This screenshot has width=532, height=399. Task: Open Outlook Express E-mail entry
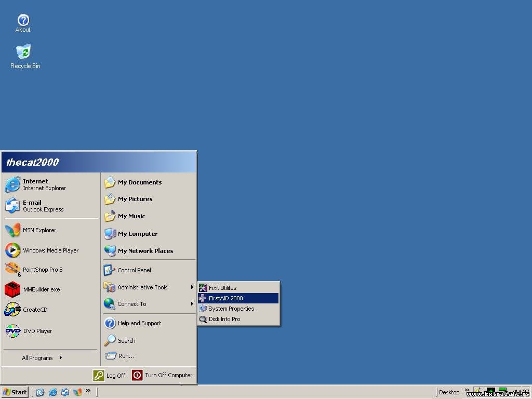(43, 206)
